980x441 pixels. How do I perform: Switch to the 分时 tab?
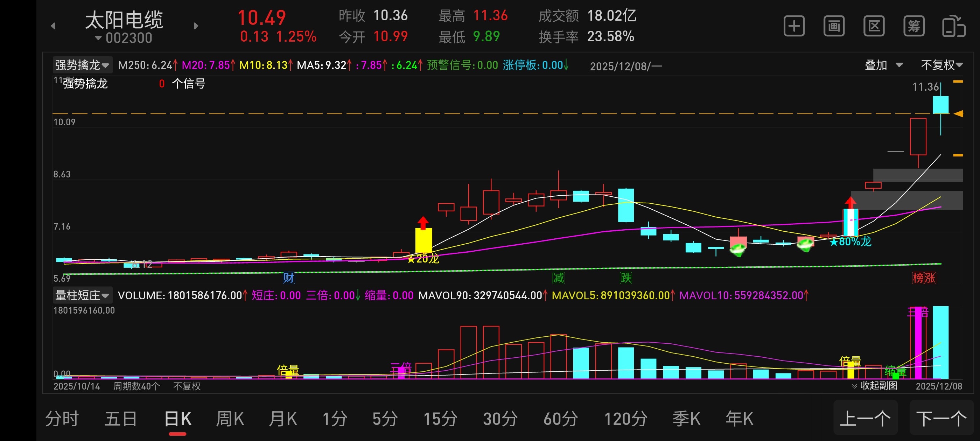(x=62, y=419)
